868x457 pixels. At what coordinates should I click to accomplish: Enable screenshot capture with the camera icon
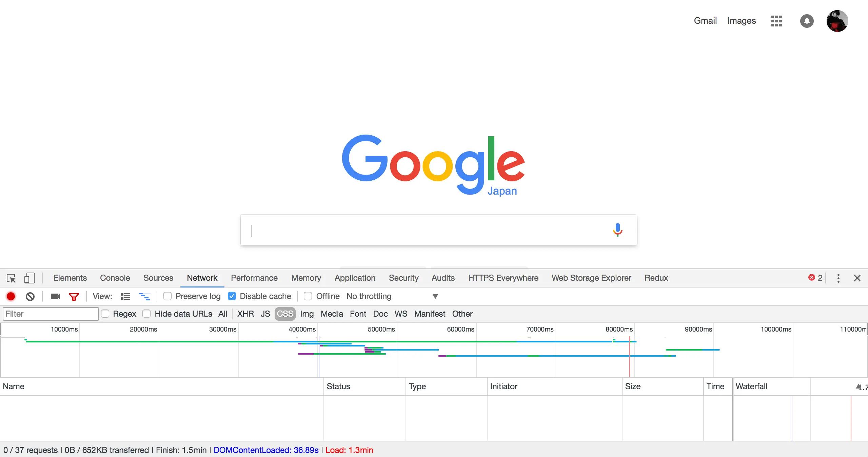click(55, 296)
